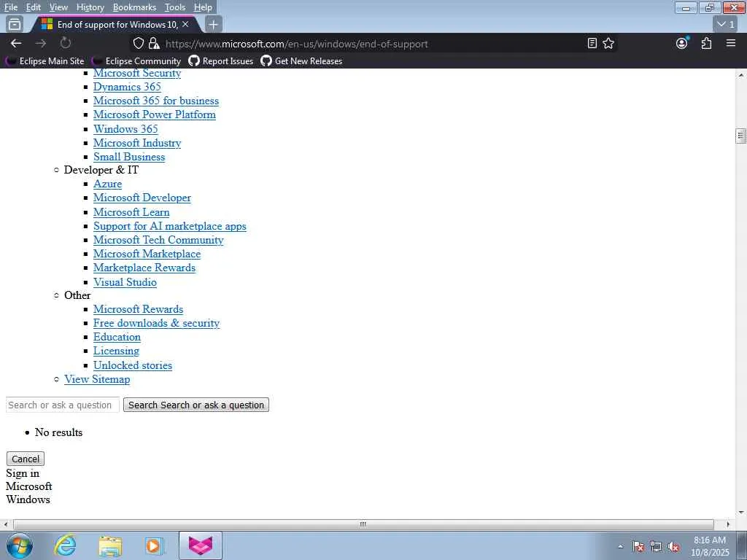Focus the Search or ask a question field
The width and height of the screenshot is (747, 560).
coord(63,405)
